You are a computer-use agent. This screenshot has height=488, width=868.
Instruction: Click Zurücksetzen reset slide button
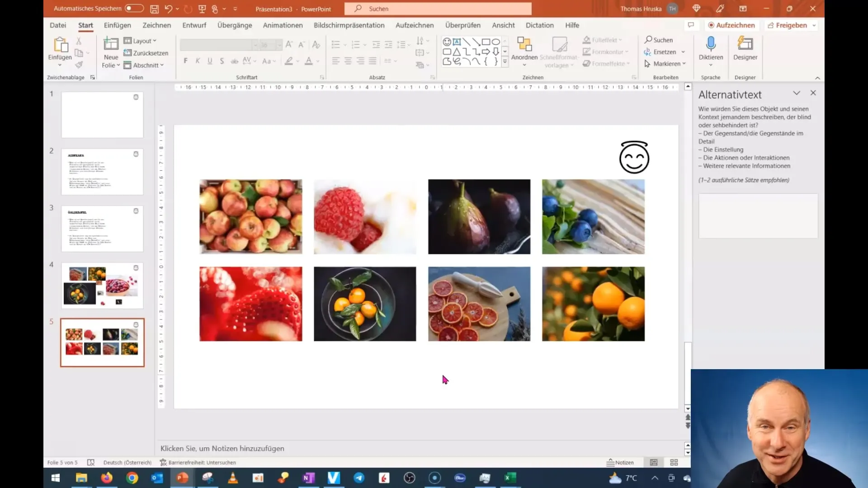point(147,52)
